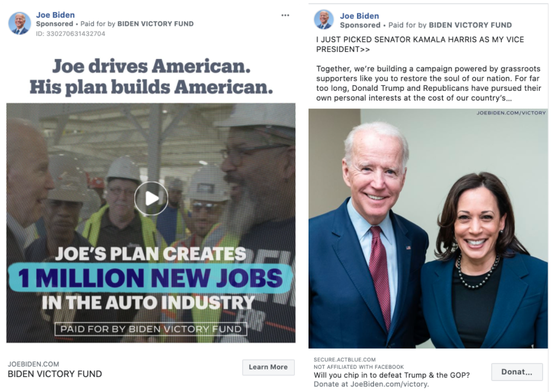This screenshot has width=552, height=392.
Task: Click the ad ID number text
Action: (x=71, y=34)
